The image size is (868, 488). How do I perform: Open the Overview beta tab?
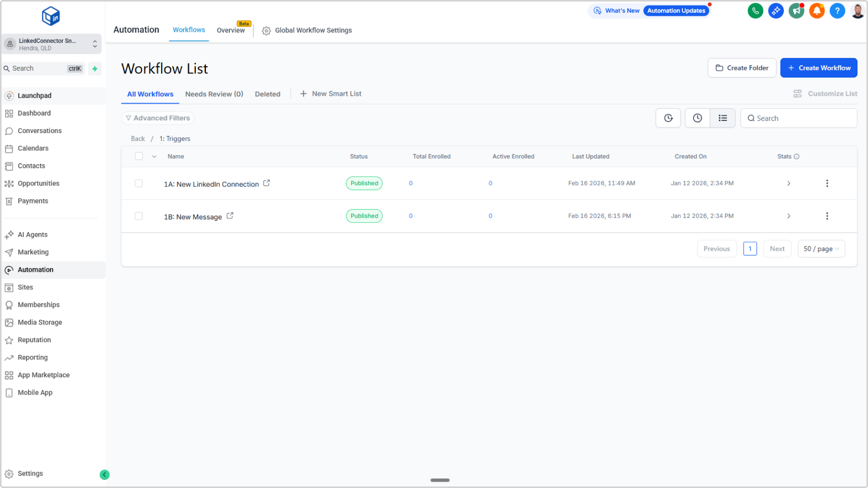(x=231, y=31)
